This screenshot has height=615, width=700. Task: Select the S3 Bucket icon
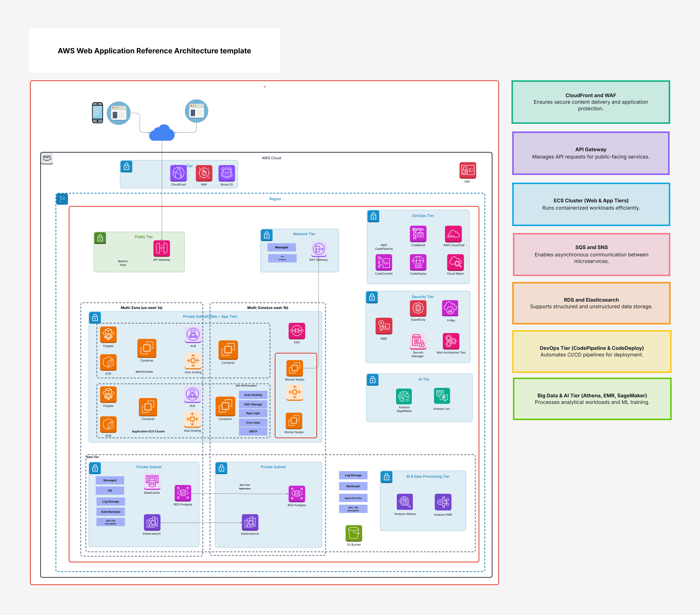(354, 533)
